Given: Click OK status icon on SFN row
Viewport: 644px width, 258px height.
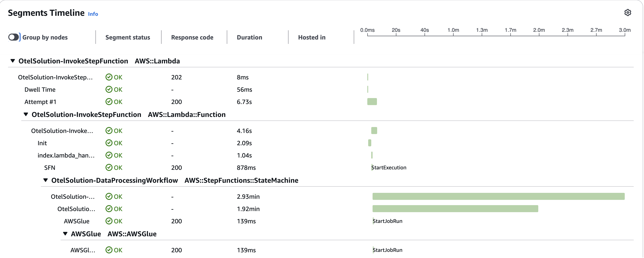Looking at the screenshot, I should (109, 168).
